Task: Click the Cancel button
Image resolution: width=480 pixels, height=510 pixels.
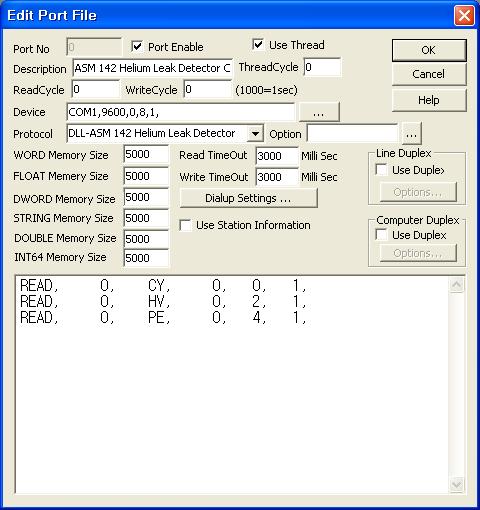Action: (429, 74)
